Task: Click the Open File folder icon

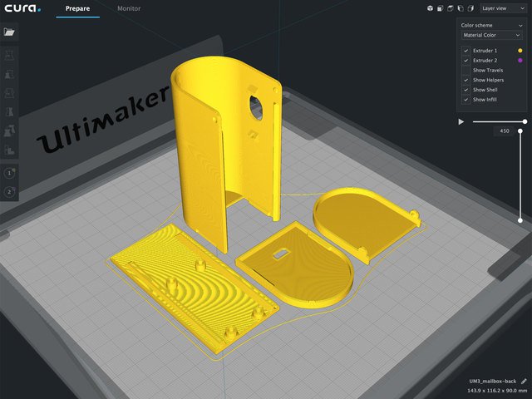Action: click(9, 32)
